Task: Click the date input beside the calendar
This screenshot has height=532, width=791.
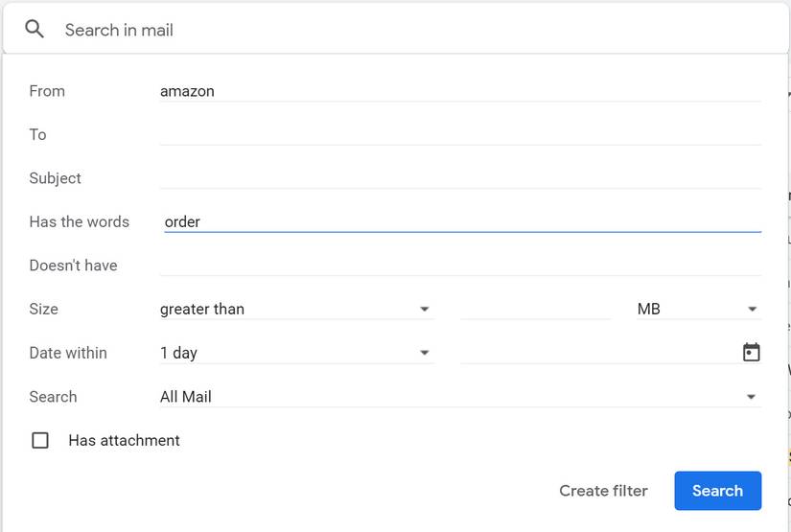Action: click(x=594, y=353)
